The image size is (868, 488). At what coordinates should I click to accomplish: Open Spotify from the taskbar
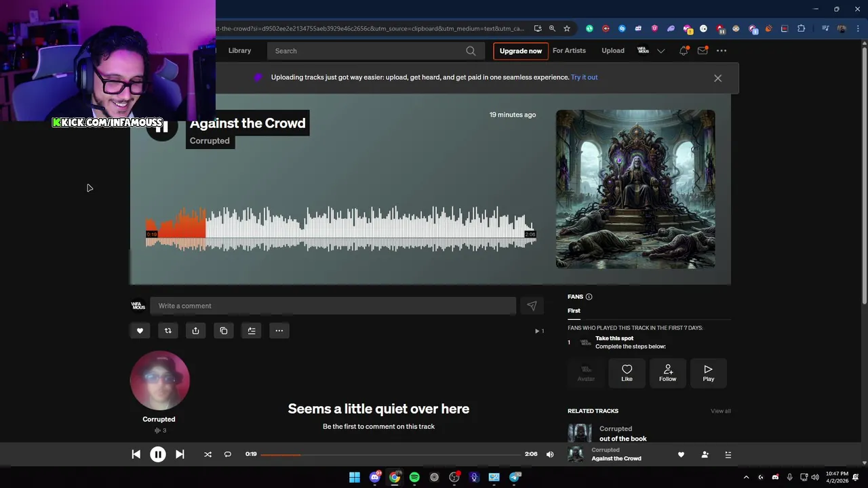click(x=414, y=477)
